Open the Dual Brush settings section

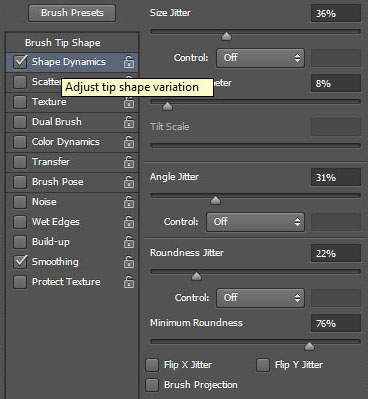(57, 122)
